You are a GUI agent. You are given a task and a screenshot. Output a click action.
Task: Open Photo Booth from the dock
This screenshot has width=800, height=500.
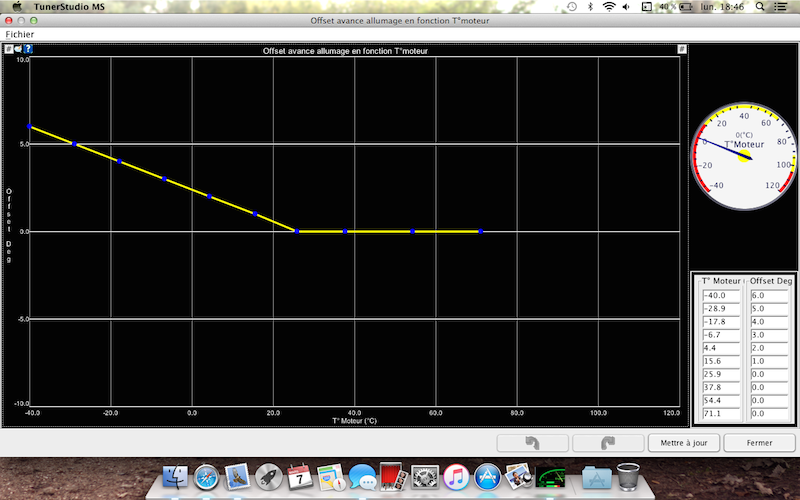tap(393, 477)
